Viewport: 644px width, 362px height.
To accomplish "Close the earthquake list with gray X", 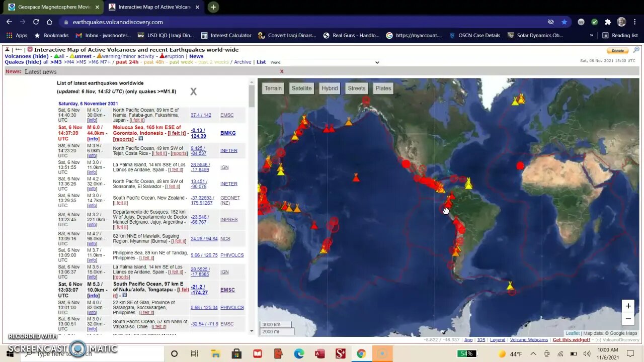I will [x=193, y=92].
